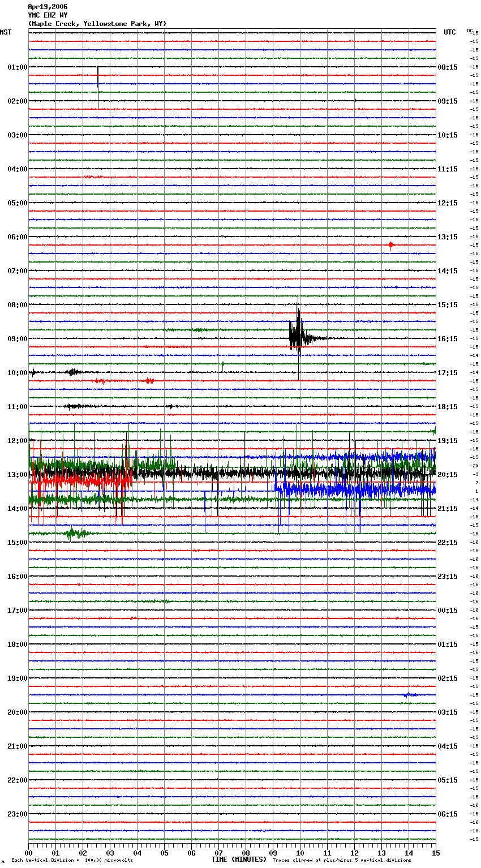Click the "16:15" UTC row label

click(x=448, y=339)
